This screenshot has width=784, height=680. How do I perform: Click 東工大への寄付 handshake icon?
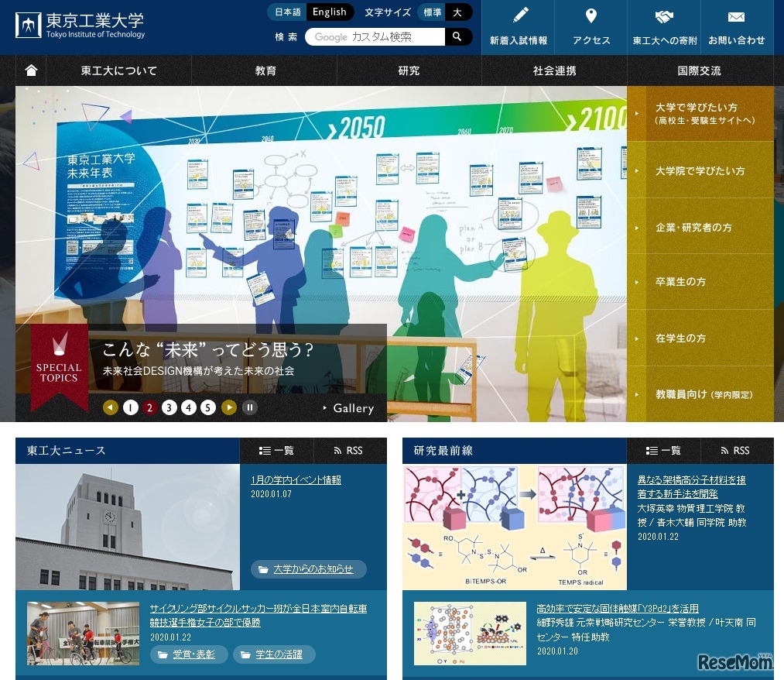point(666,15)
